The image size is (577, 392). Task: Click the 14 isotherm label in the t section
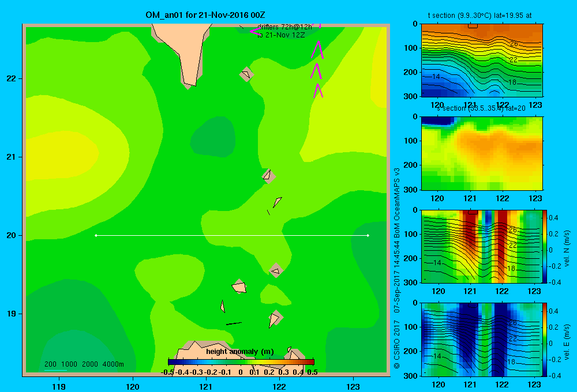436,77
